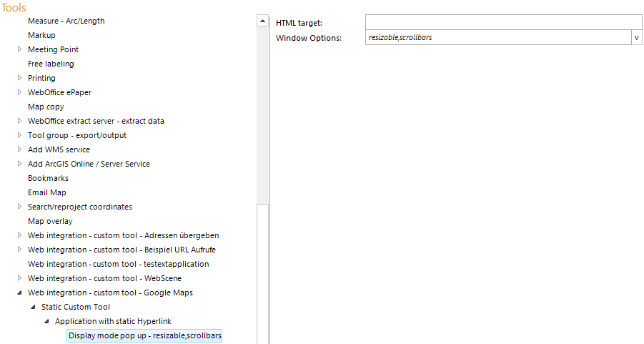Screen dimensions: 644x344
Task: Expand Add WMS service node
Action: [20, 149]
